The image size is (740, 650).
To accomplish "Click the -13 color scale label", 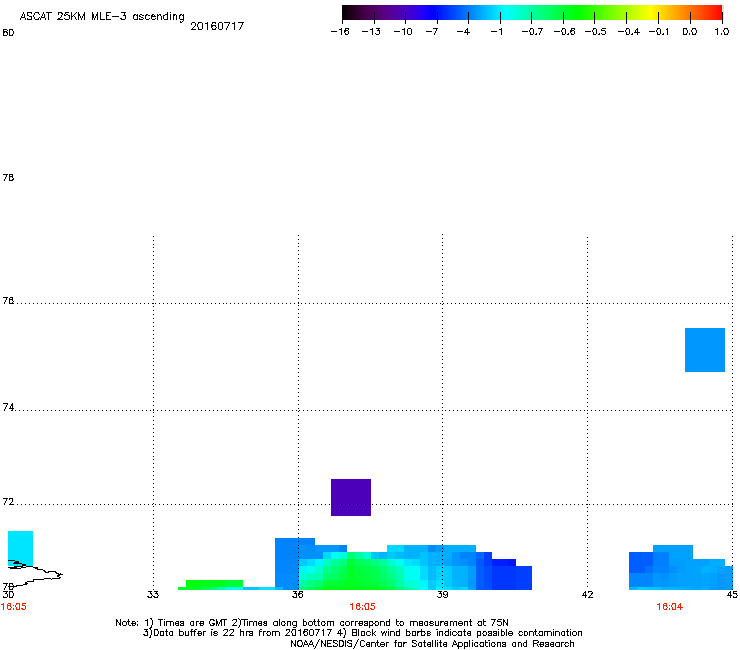I will point(371,32).
